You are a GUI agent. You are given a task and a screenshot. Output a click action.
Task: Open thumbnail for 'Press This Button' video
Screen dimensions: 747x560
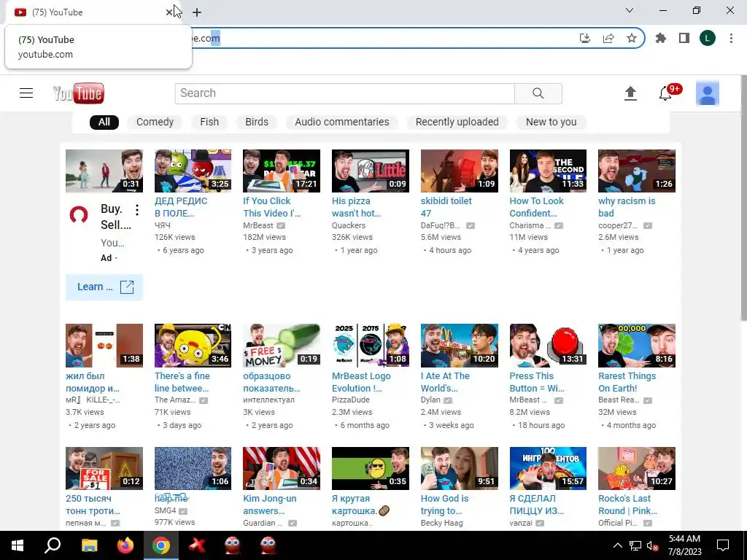pyautogui.click(x=549, y=346)
